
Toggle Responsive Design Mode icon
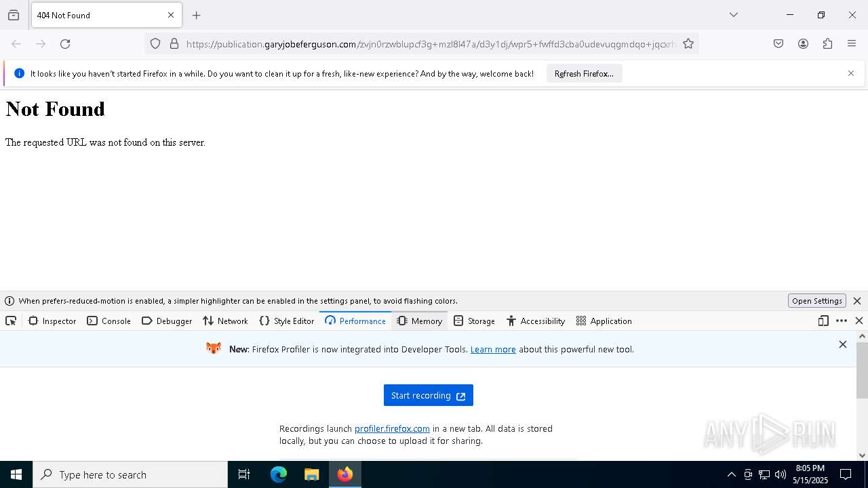click(823, 321)
